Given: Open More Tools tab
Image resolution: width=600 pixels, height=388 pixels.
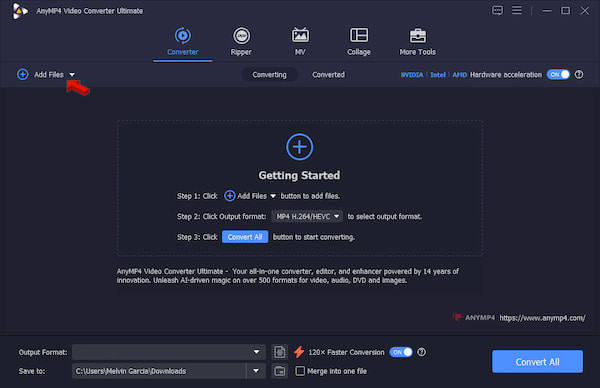Looking at the screenshot, I should pyautogui.click(x=417, y=42).
